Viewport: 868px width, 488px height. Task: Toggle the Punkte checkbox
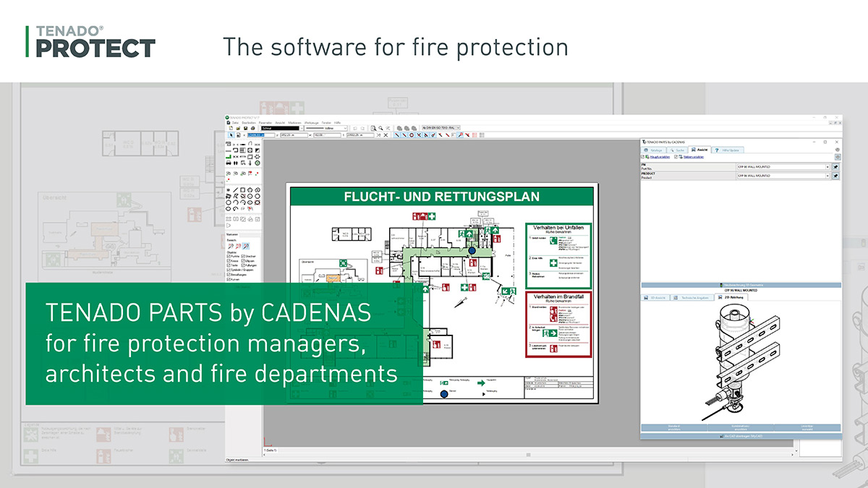229,256
